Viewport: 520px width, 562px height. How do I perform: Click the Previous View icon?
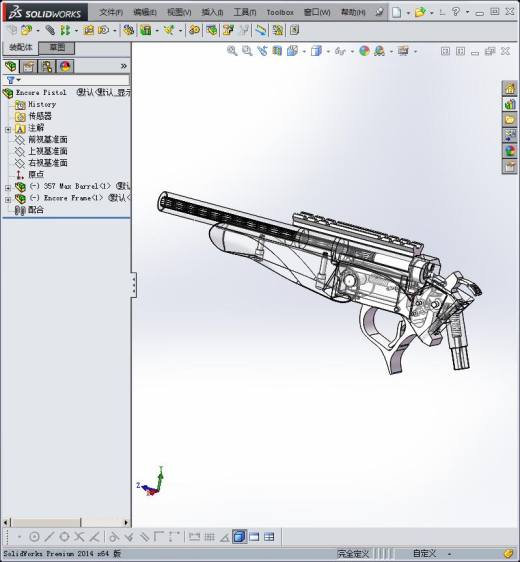tap(262, 51)
